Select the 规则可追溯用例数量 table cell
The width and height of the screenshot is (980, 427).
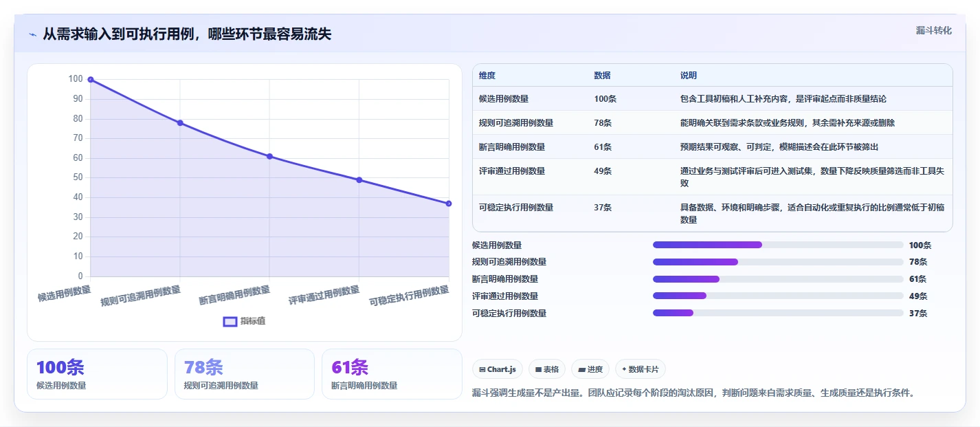point(516,123)
